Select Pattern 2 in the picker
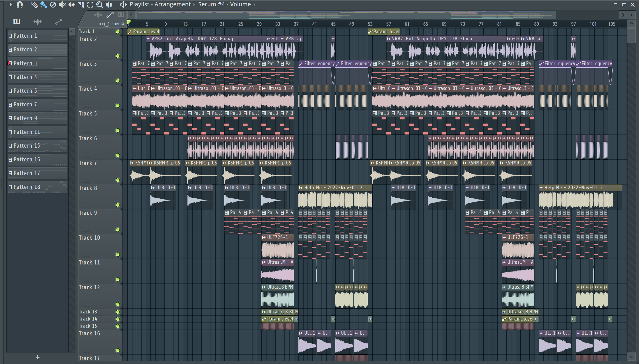Image resolution: width=639 pixels, height=364 pixels. tap(37, 49)
